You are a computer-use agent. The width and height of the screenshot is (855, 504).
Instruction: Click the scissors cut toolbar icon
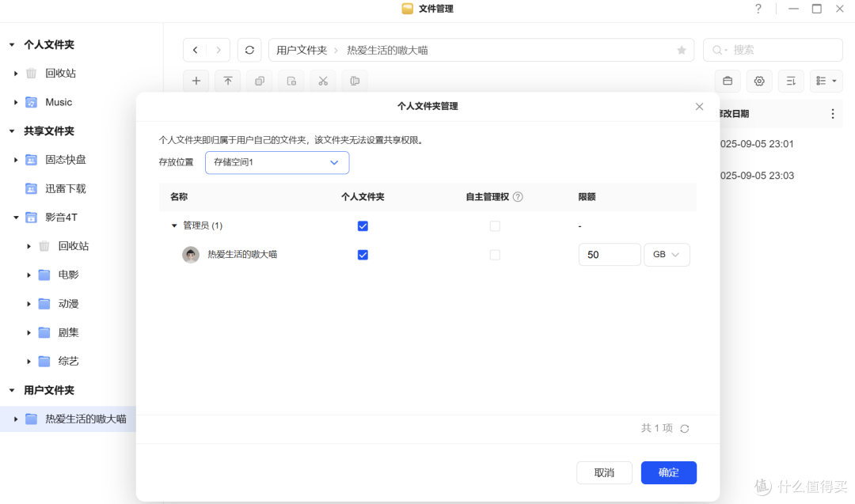tap(323, 81)
